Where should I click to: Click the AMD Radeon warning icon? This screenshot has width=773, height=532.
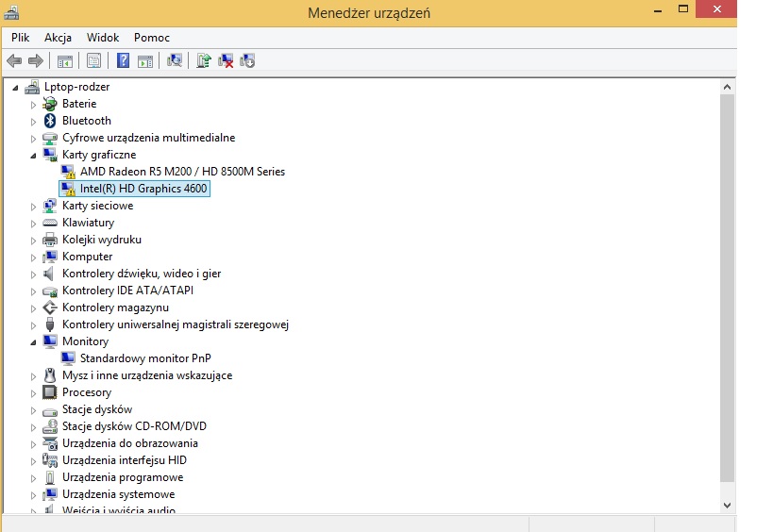68,172
